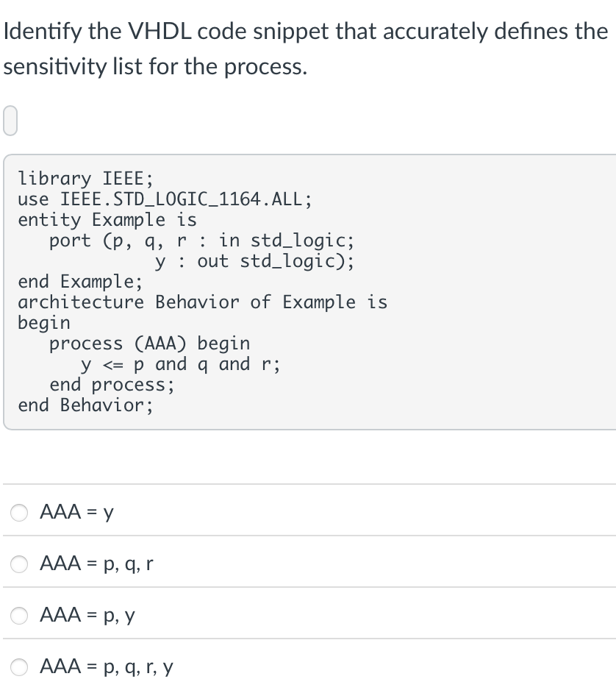616x693 pixels.
Task: Click the end Behavior; line
Action: (86, 405)
